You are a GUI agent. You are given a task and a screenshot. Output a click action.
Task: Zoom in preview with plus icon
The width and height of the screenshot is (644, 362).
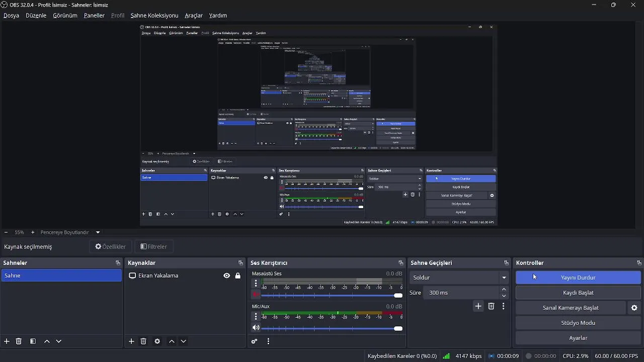(x=33, y=232)
